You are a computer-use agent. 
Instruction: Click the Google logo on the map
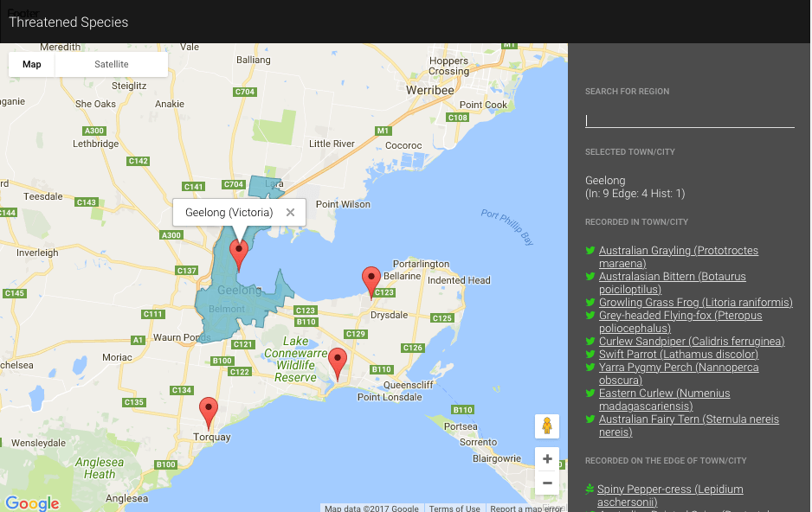(32, 502)
